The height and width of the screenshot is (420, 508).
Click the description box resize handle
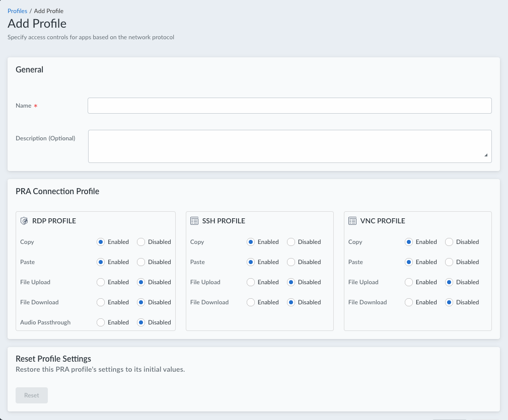coord(486,155)
